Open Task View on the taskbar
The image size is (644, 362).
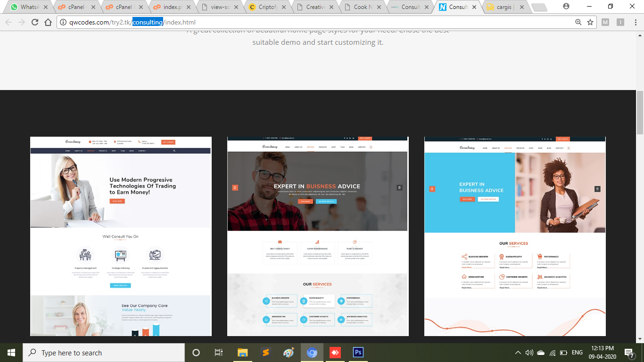(219, 353)
